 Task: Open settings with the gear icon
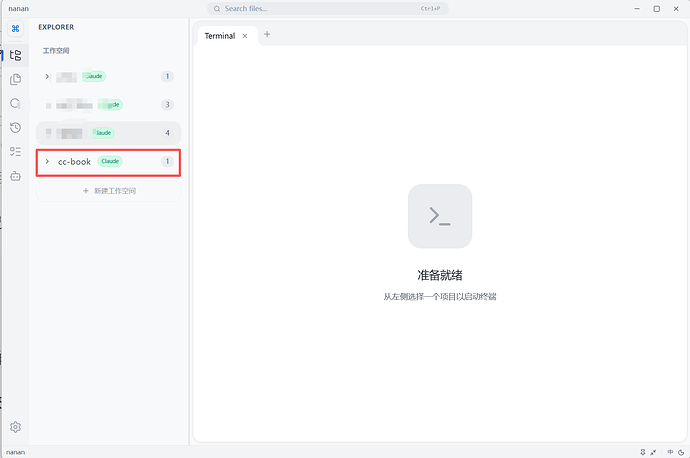pyautogui.click(x=15, y=427)
